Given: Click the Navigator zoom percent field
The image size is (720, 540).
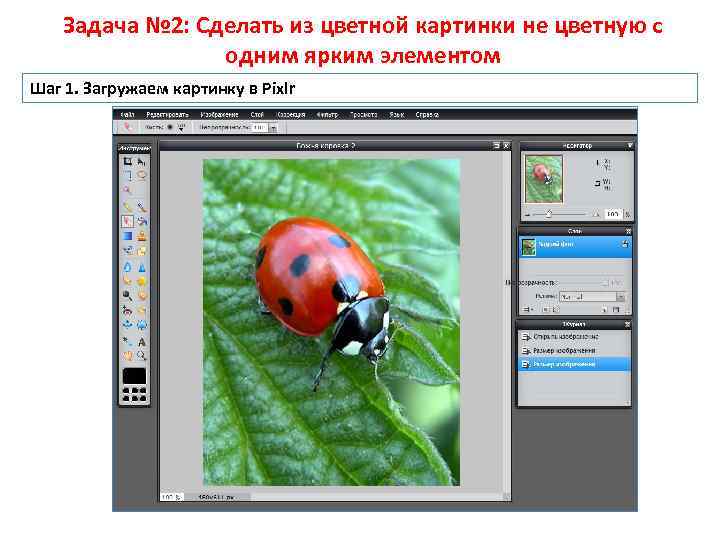Looking at the screenshot, I should click(x=613, y=214).
